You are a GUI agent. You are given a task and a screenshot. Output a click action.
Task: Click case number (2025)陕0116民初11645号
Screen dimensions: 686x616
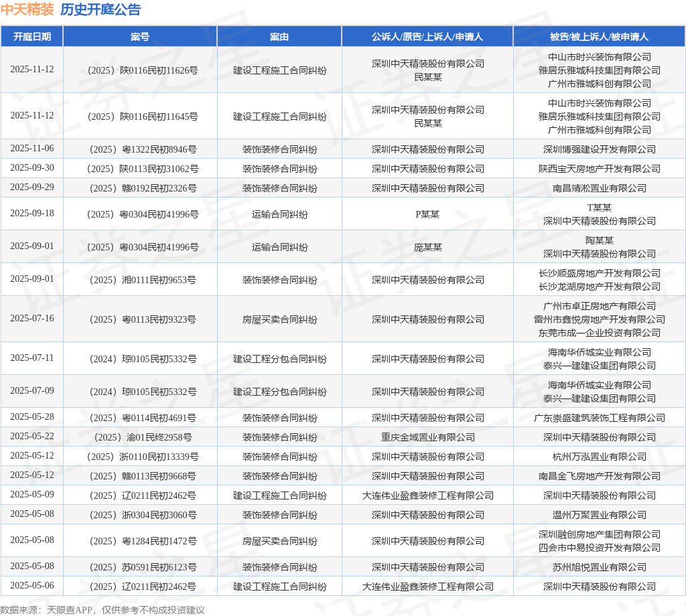coord(142,117)
